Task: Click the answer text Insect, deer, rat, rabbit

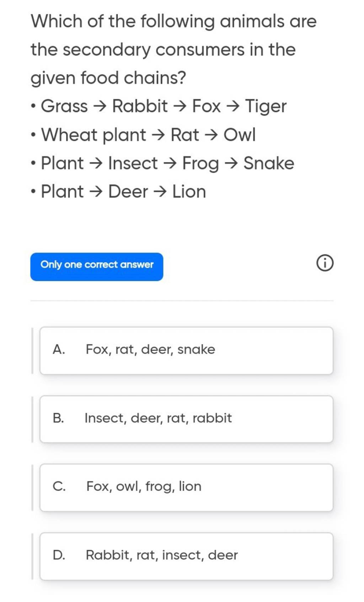Action: pyautogui.click(x=157, y=418)
